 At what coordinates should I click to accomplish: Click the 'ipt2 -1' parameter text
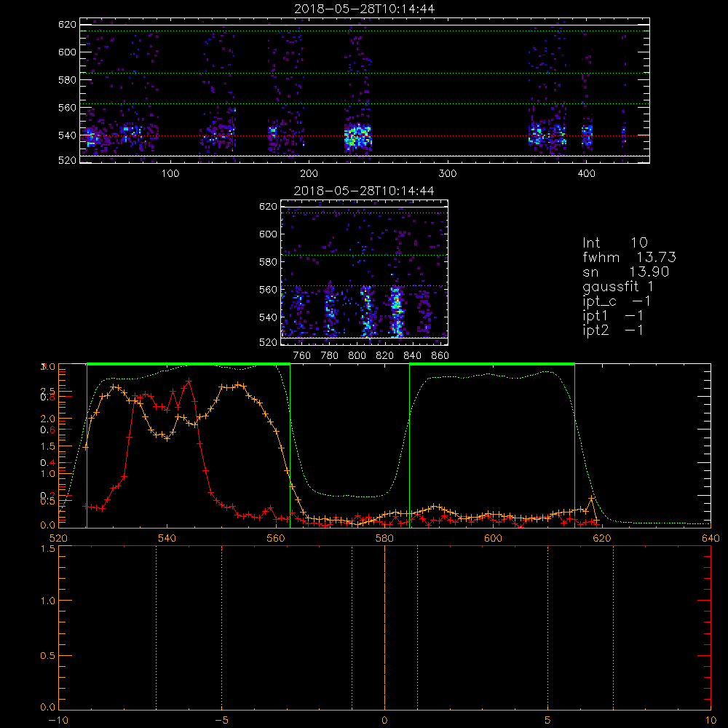pos(613,330)
